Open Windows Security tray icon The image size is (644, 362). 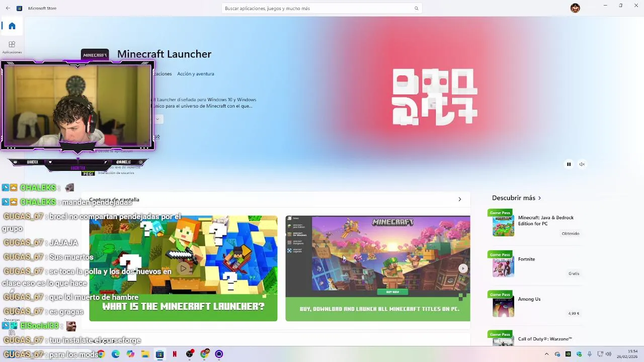click(x=579, y=354)
